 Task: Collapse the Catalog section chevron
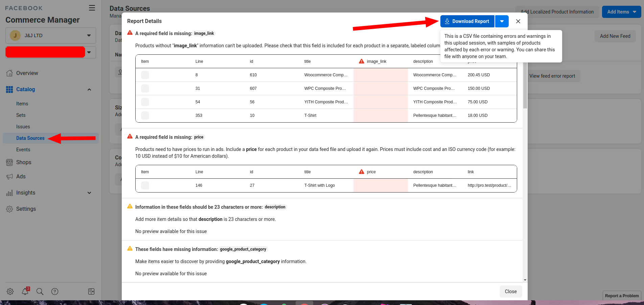point(89,90)
